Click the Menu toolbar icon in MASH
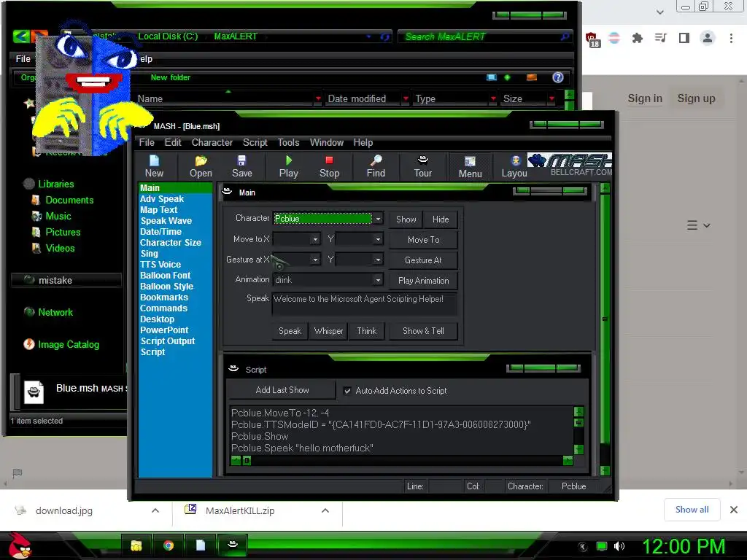This screenshot has height=560, width=747. [471, 167]
